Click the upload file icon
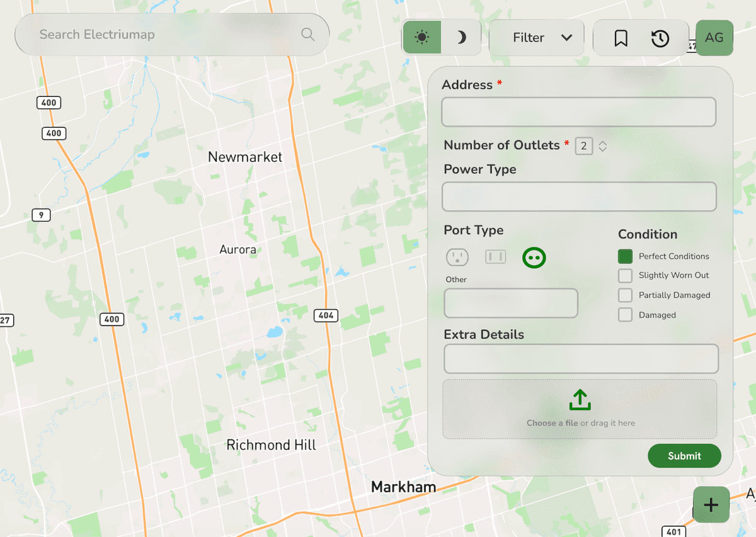The height and width of the screenshot is (537, 756). tap(580, 400)
